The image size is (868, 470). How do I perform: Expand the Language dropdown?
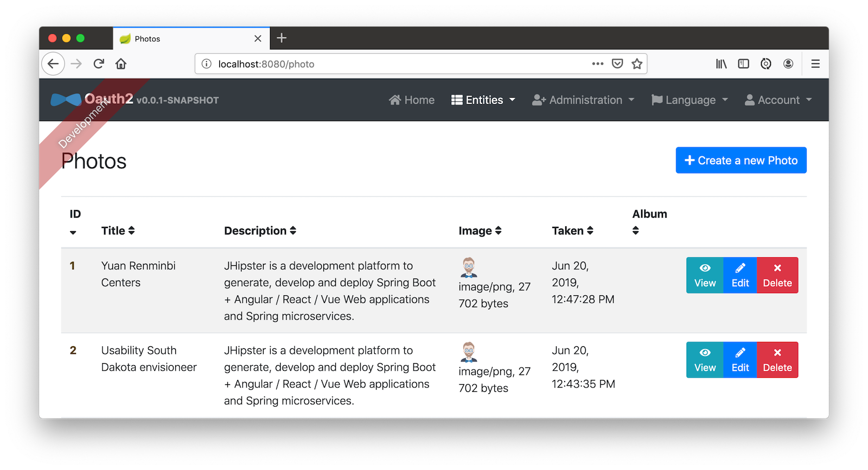tap(690, 100)
